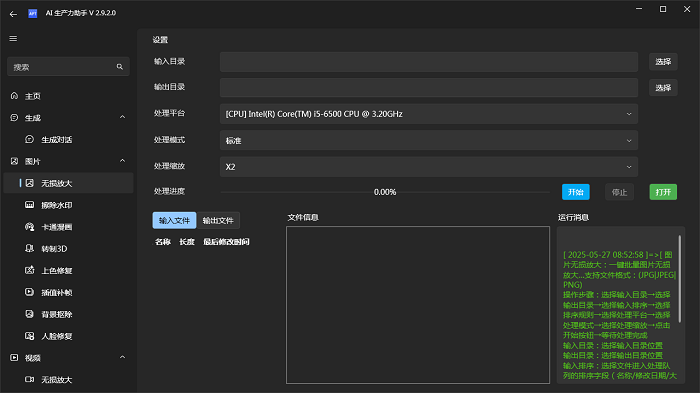Click the 上色修复 icon
Screen dimensions: 700x393
pos(29,270)
